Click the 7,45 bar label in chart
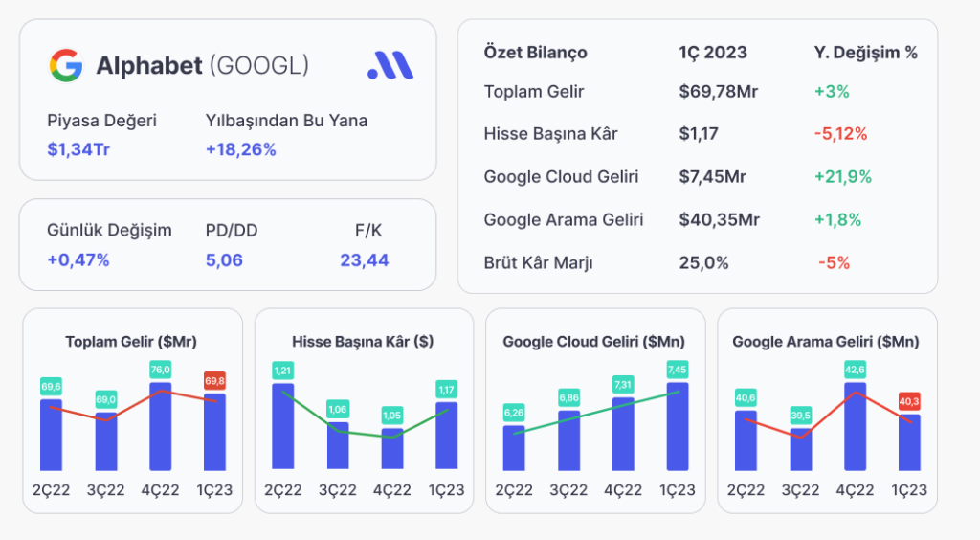Viewport: 980px width, 540px height. coord(678,370)
